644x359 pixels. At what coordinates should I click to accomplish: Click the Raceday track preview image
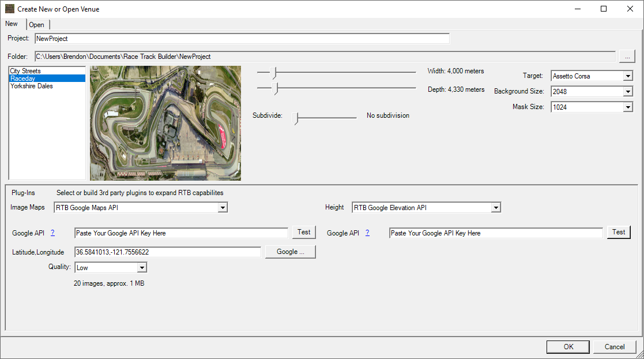tap(165, 123)
